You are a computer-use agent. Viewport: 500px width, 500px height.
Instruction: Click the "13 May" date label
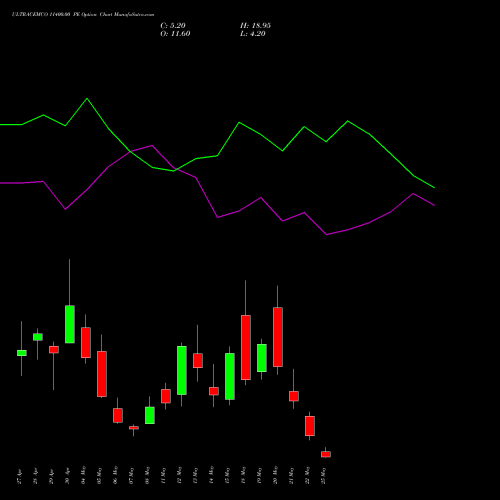tap(195, 476)
